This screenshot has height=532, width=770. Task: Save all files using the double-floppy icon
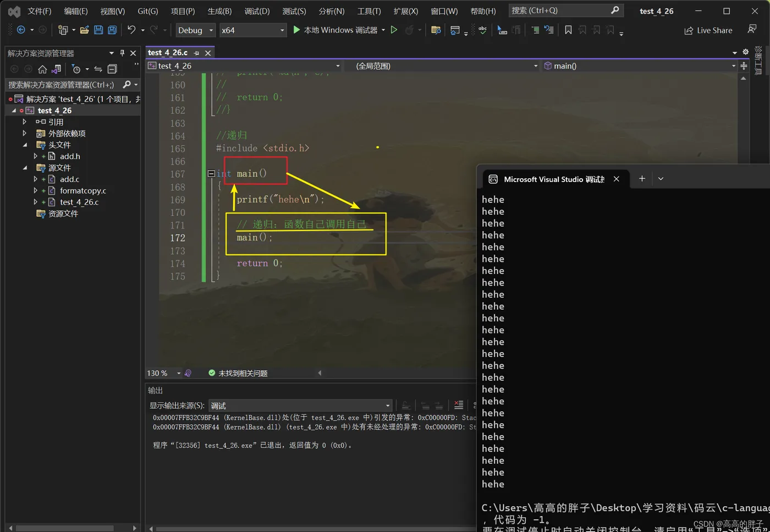112,30
